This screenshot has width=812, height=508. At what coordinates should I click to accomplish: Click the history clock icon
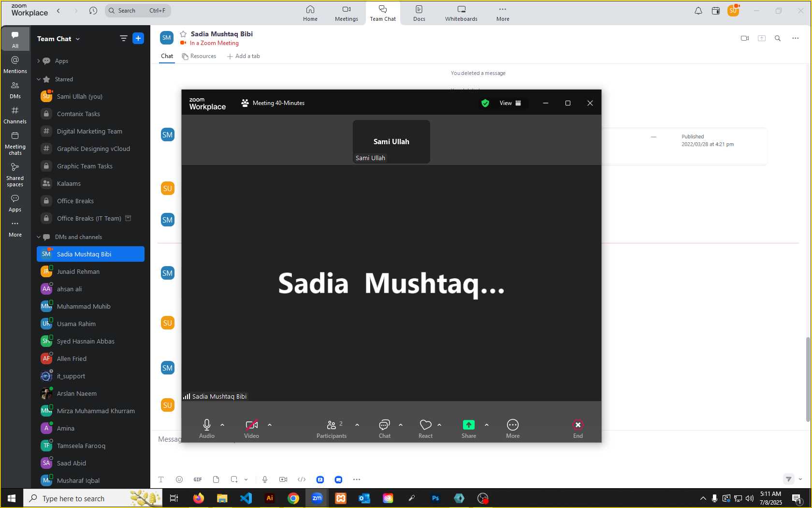(x=93, y=11)
